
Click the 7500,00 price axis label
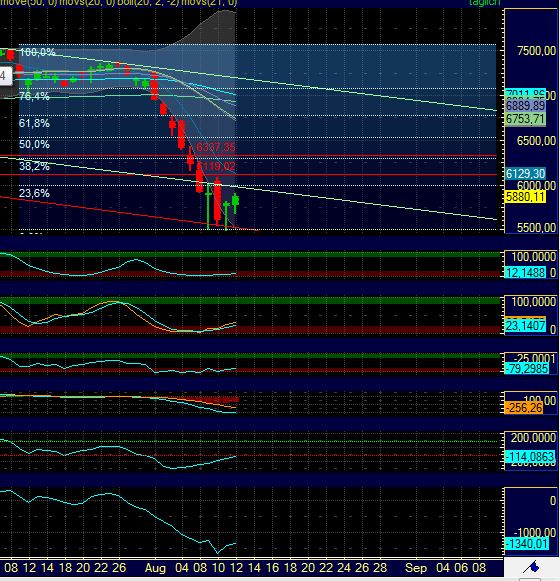(536, 51)
